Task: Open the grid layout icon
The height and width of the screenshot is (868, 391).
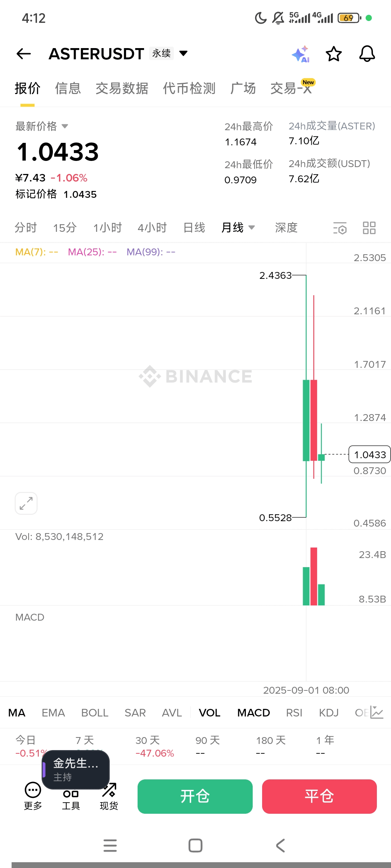Action: [x=369, y=228]
